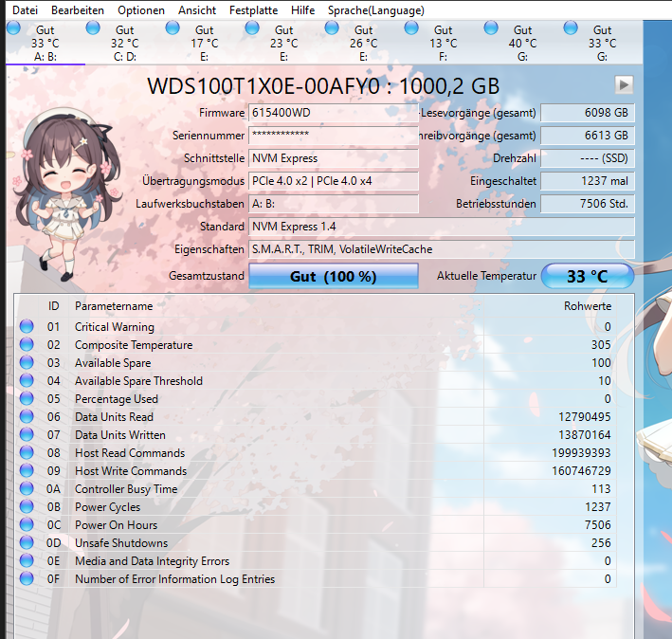Click the status orb next to Available Spare ID 03
The height and width of the screenshot is (639, 672).
click(x=27, y=362)
